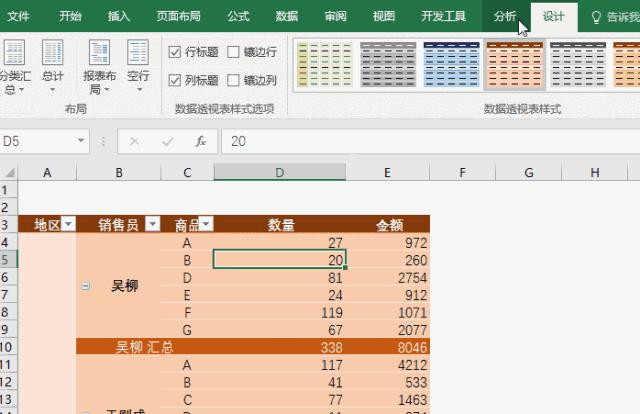The width and height of the screenshot is (640, 414).
Task: Open the 报表布局 report layout button
Action: coord(99,67)
